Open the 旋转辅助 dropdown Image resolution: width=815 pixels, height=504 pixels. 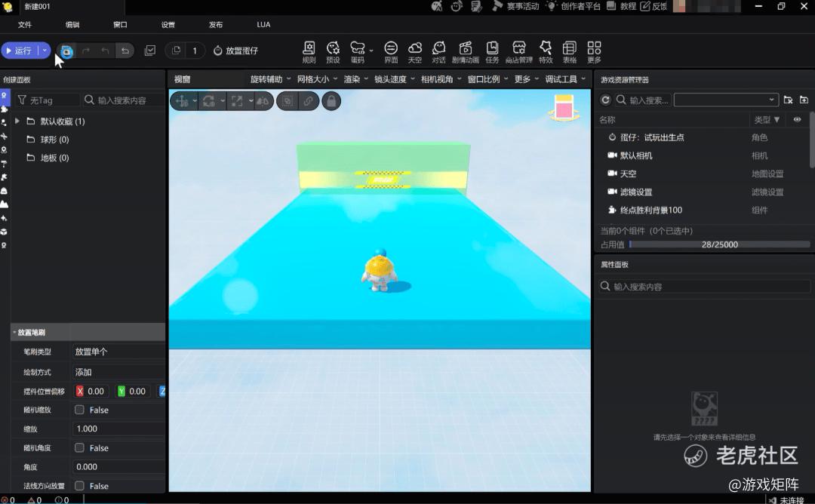click(x=270, y=79)
